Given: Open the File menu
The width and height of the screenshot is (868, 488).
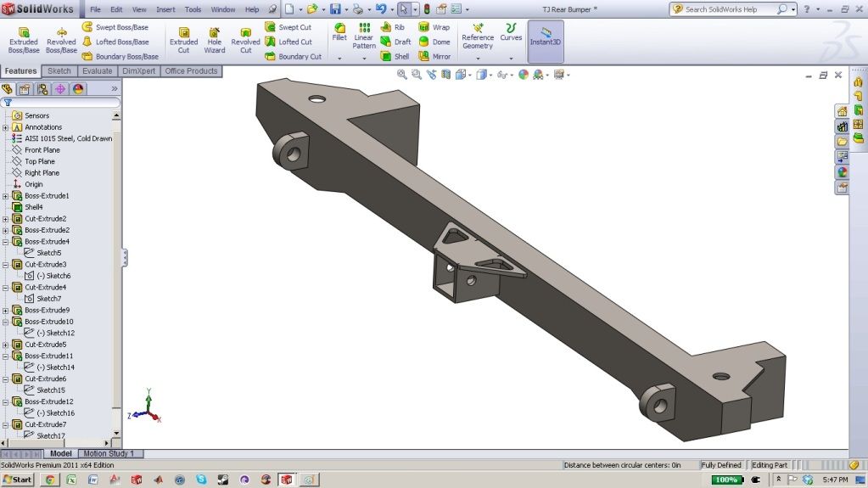Looking at the screenshot, I should (x=95, y=9).
